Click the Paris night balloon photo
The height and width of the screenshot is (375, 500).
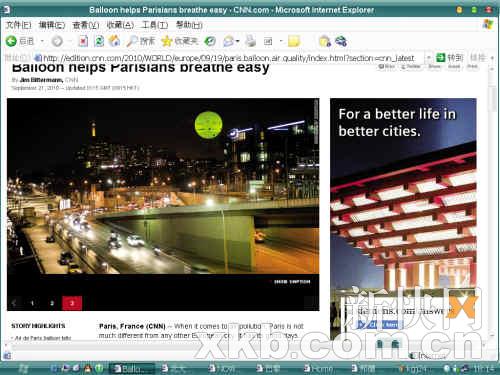point(163,186)
